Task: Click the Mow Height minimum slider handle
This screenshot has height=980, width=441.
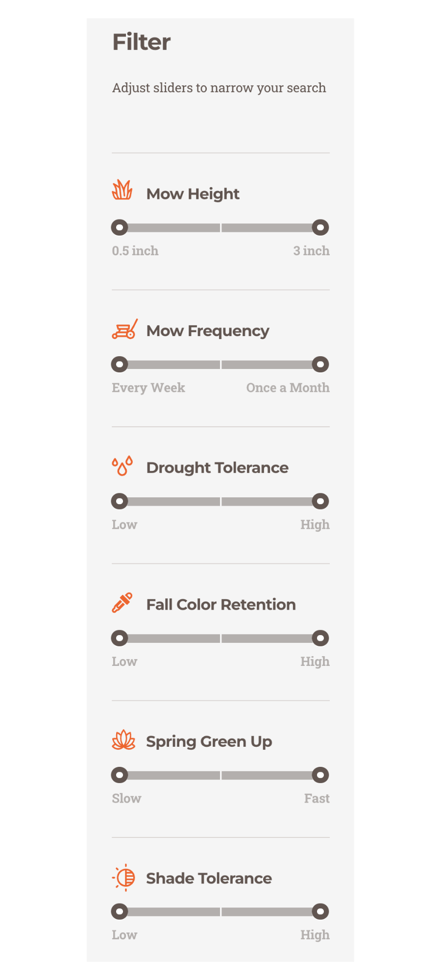Action: [x=120, y=227]
